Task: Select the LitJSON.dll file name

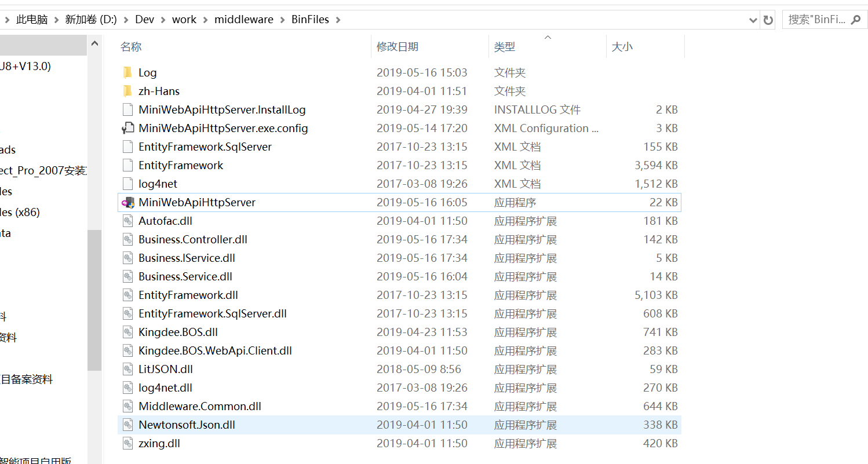Action: (x=166, y=369)
